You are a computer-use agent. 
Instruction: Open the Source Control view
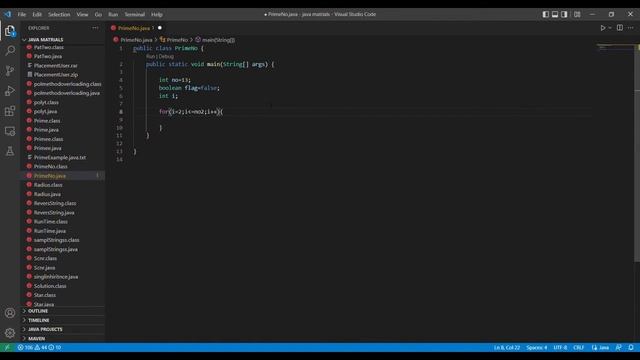(10, 71)
